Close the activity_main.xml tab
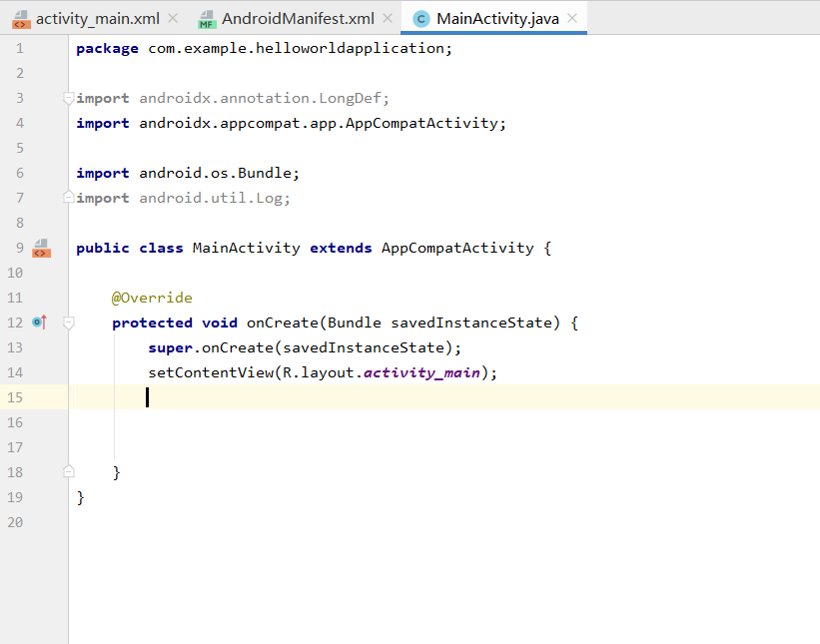The height and width of the screenshot is (644, 820). [x=173, y=18]
